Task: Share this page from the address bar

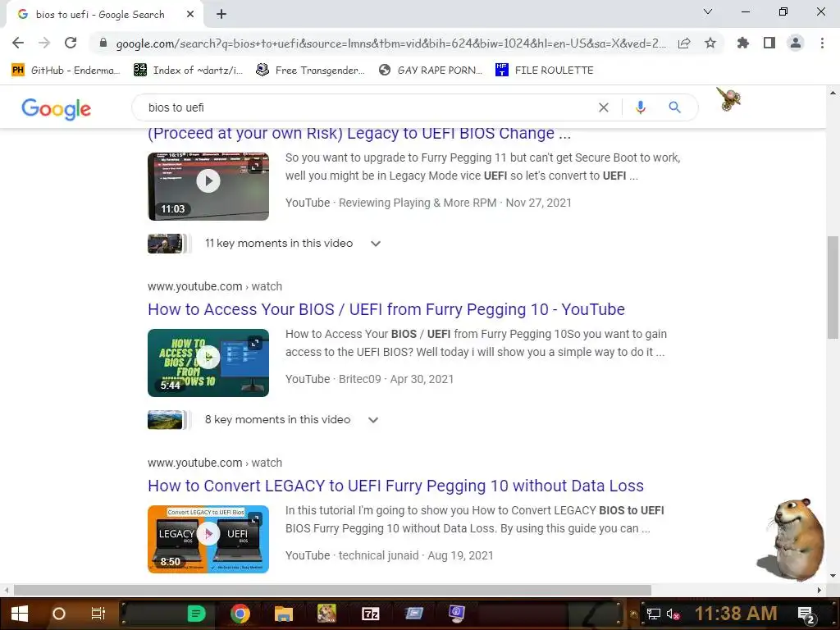Action: pyautogui.click(x=684, y=43)
